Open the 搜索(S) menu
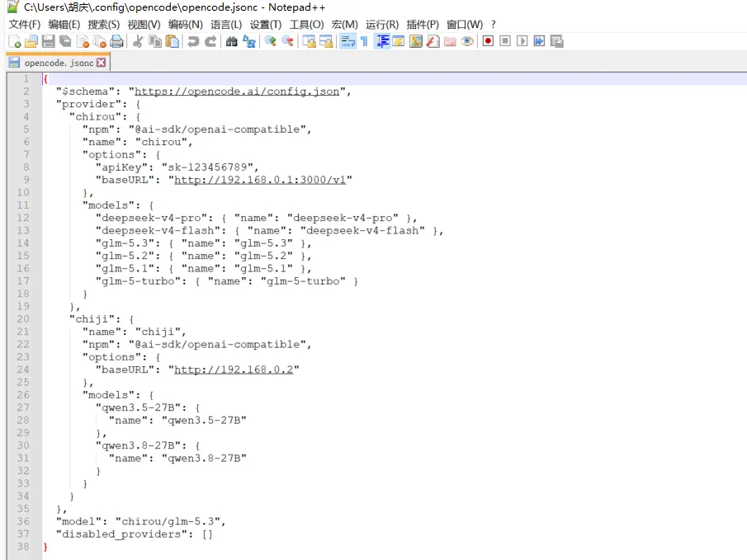This screenshot has width=747, height=560. coord(103,24)
